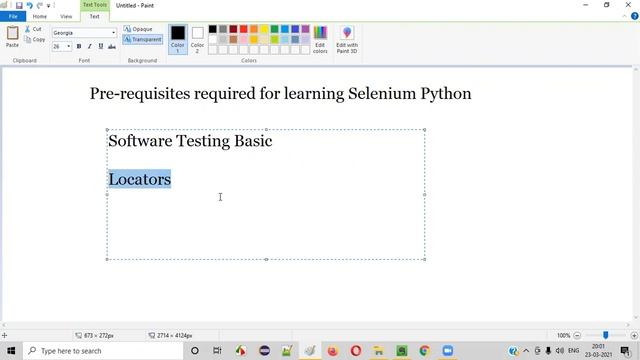Click the Cortana circle icon

pyautogui.click(x=195, y=351)
